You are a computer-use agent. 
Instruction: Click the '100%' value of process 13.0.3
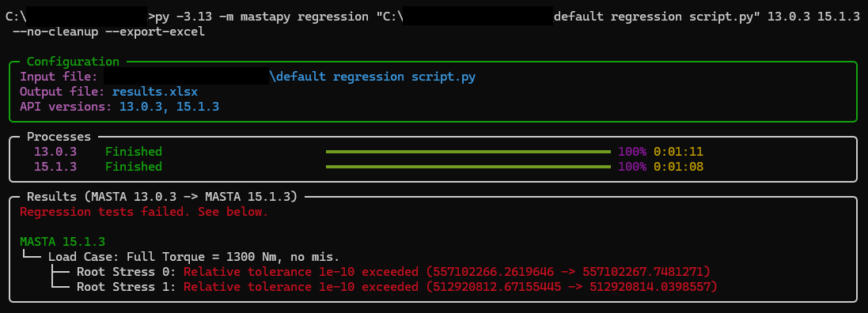pos(632,151)
